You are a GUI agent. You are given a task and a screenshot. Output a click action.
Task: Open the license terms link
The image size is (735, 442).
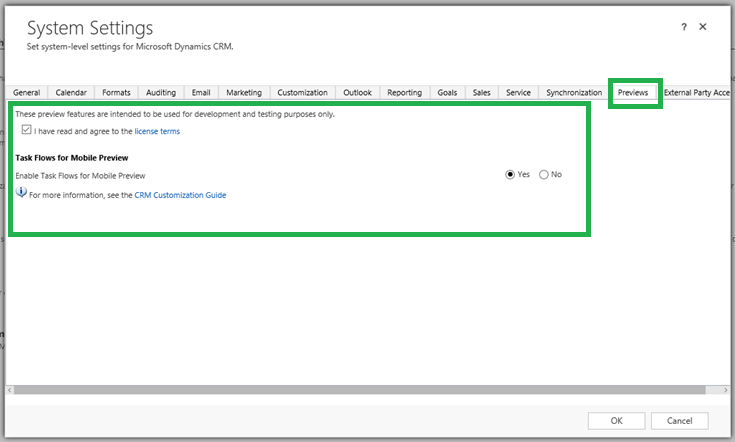(x=157, y=131)
